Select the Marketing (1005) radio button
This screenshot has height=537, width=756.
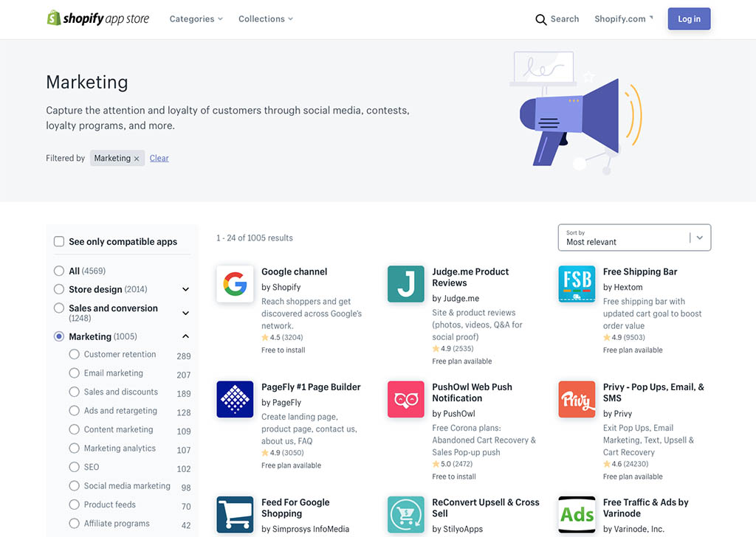click(x=59, y=336)
